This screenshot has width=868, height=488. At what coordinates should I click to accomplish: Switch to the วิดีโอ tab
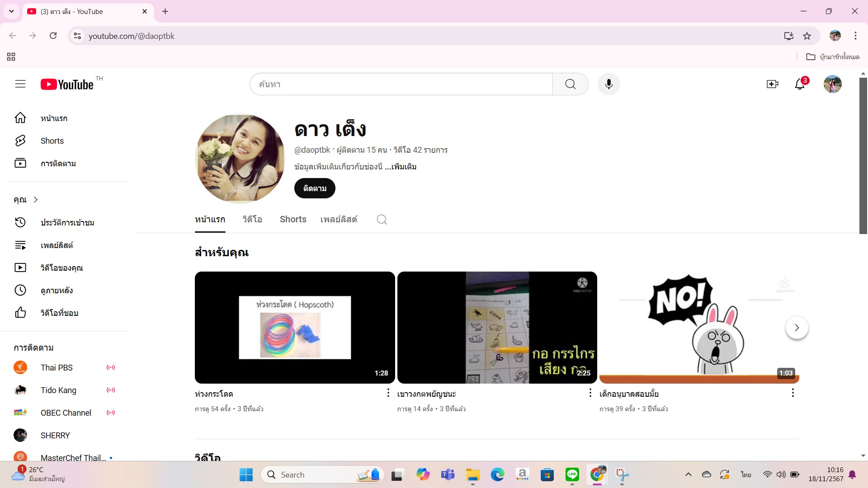(252, 220)
